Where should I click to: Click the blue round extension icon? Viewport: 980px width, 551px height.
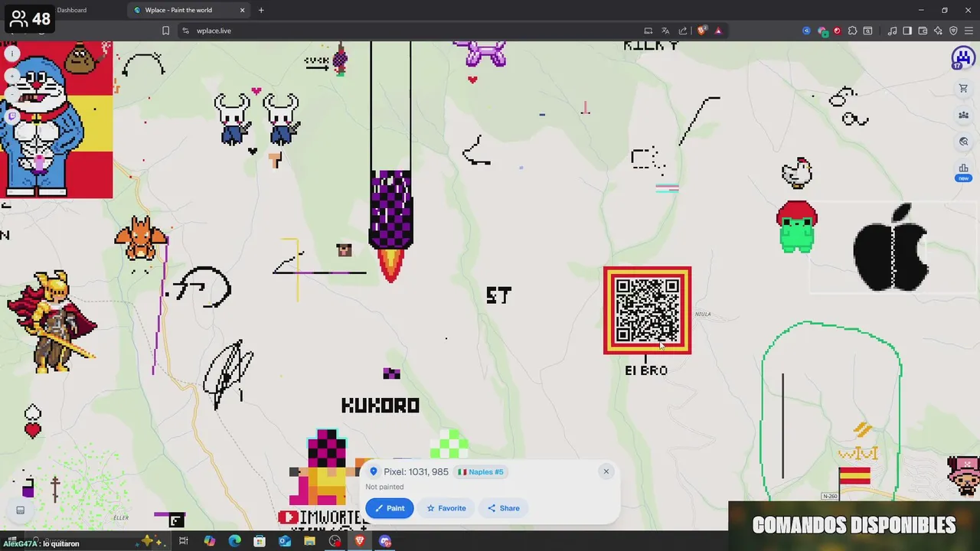tap(806, 31)
